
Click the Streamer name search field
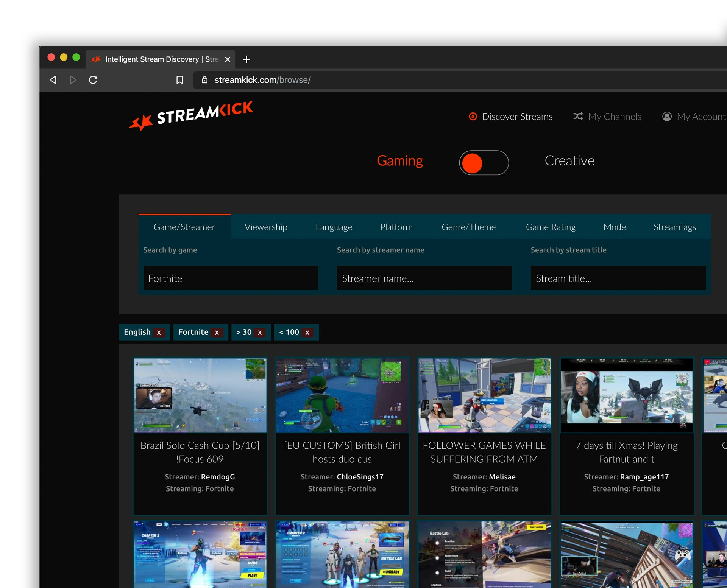coord(424,278)
